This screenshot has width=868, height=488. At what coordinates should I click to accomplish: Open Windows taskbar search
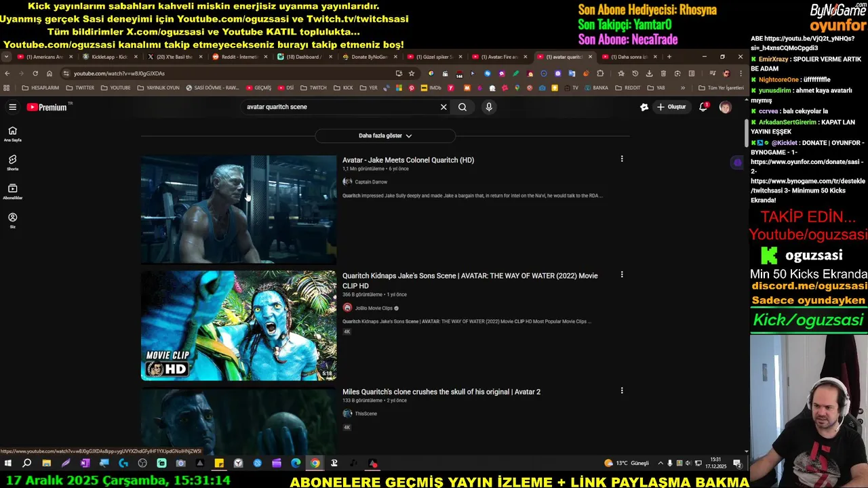click(27, 464)
